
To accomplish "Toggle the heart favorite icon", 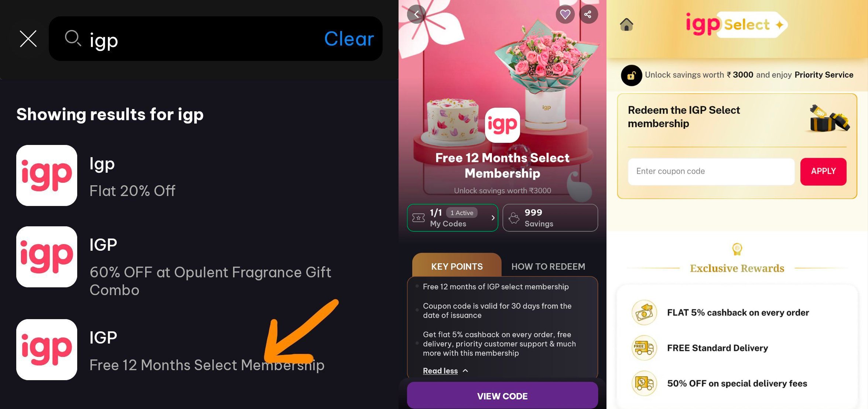I will (565, 14).
